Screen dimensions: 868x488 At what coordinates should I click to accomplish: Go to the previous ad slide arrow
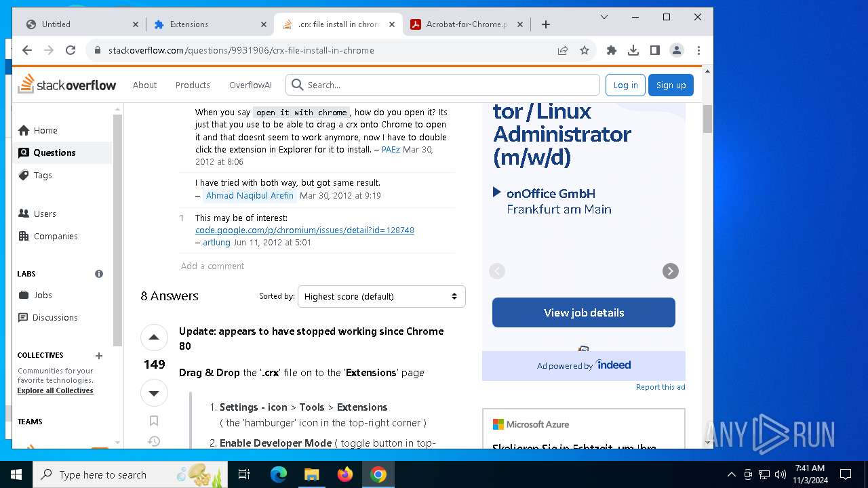(497, 271)
